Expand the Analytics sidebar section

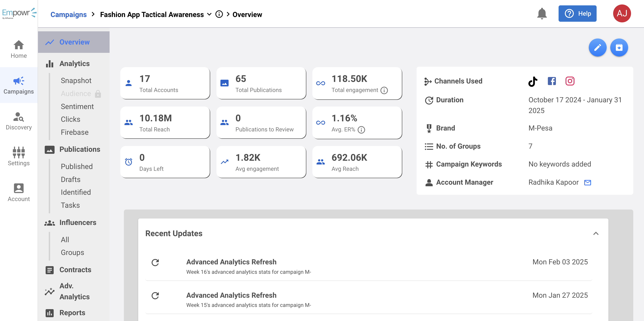(74, 64)
